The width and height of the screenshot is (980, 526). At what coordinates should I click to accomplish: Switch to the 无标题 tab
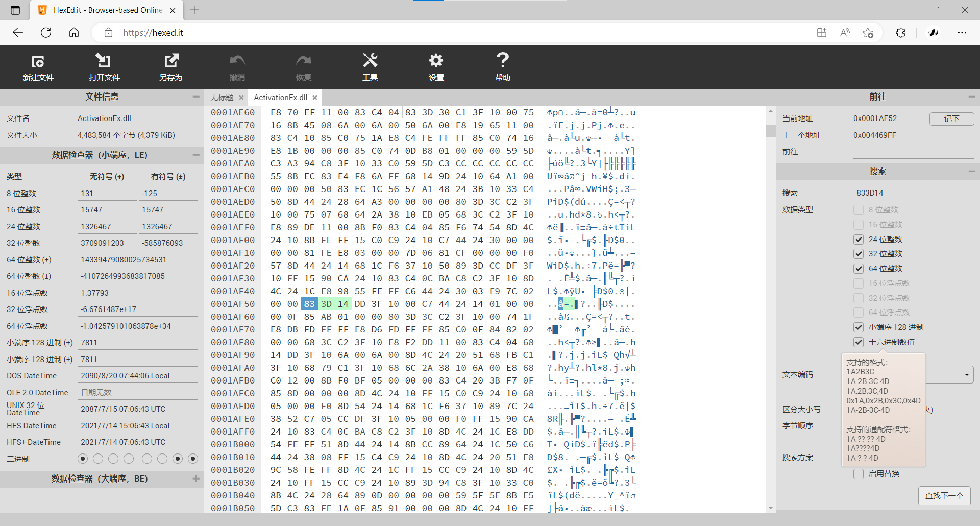(x=222, y=98)
